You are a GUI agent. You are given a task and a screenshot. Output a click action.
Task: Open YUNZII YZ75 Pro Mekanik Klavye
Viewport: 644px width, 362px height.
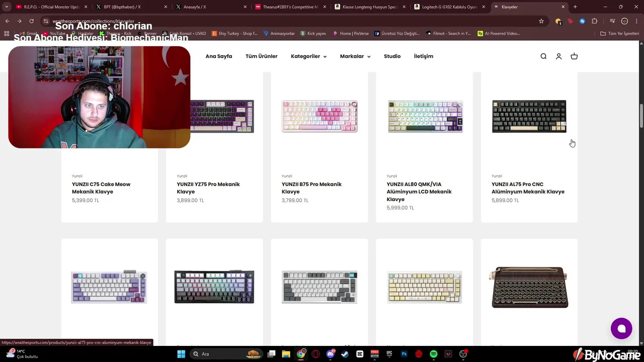point(208,188)
